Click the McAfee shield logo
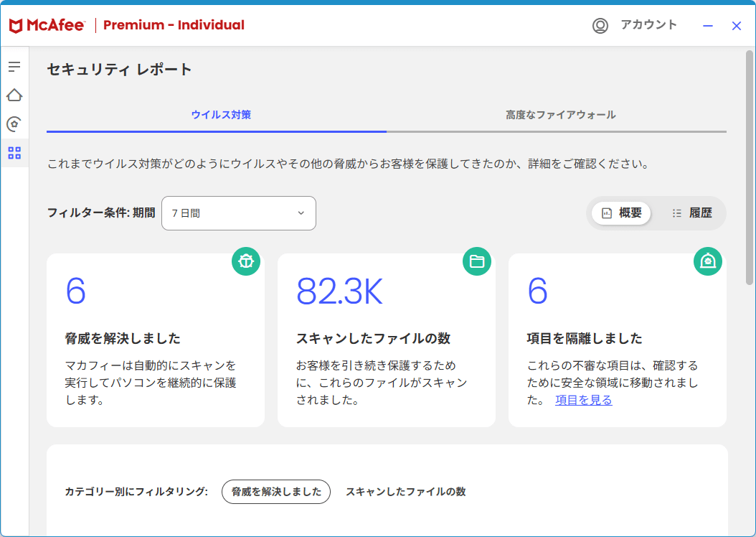Screen dimensions: 756x537 16,26
